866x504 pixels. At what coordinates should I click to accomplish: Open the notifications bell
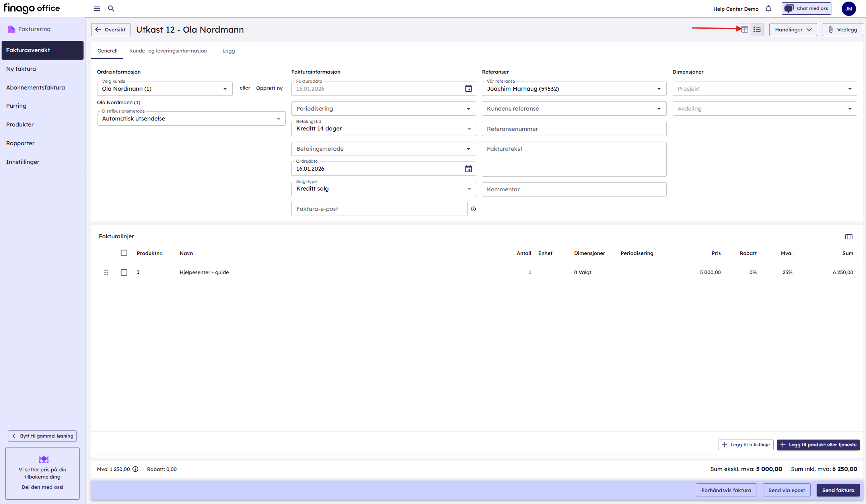769,9
